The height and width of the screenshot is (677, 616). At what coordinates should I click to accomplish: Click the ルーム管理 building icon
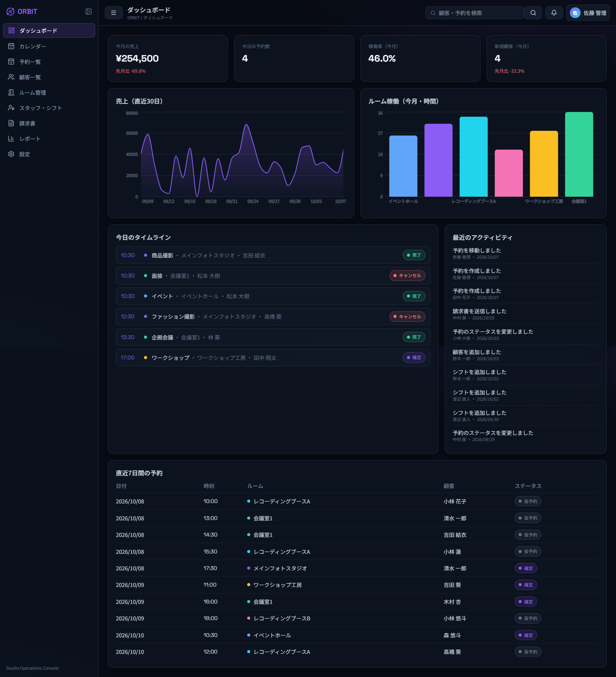[x=11, y=92]
